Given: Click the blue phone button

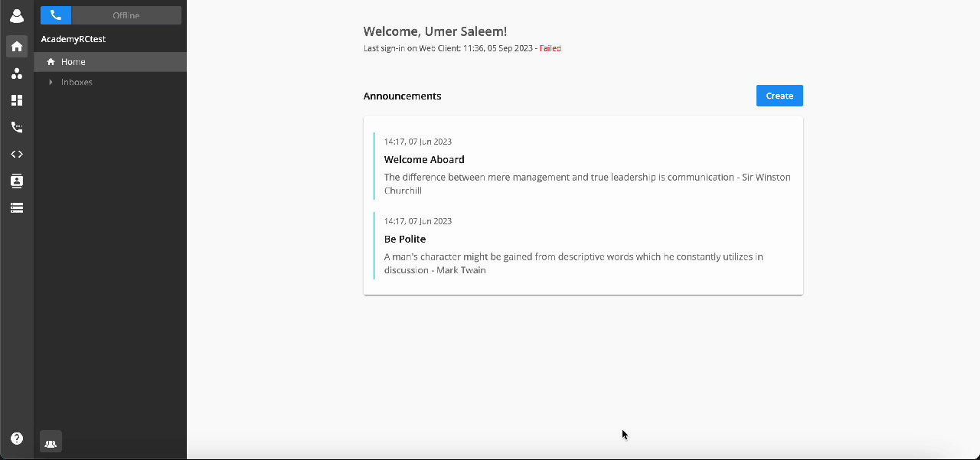Looking at the screenshot, I should (56, 15).
